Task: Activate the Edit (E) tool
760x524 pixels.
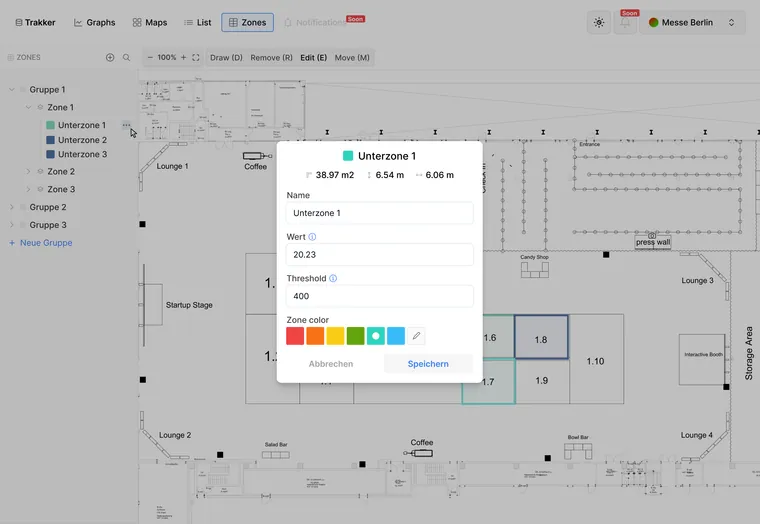Action: pos(314,57)
